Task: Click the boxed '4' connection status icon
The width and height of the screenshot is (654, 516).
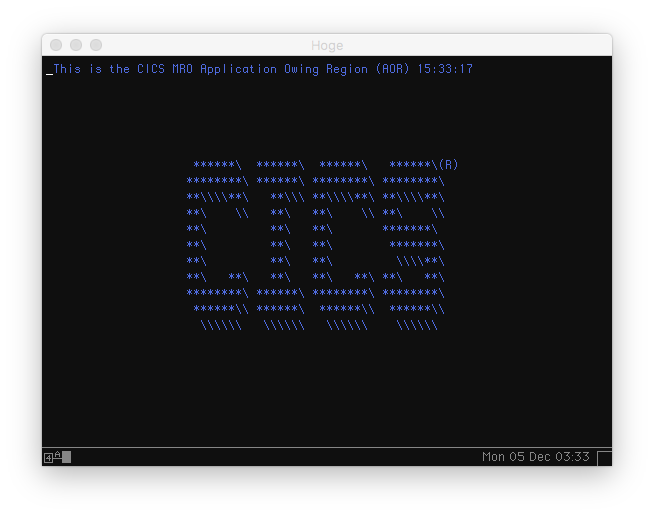Action: click(x=48, y=458)
